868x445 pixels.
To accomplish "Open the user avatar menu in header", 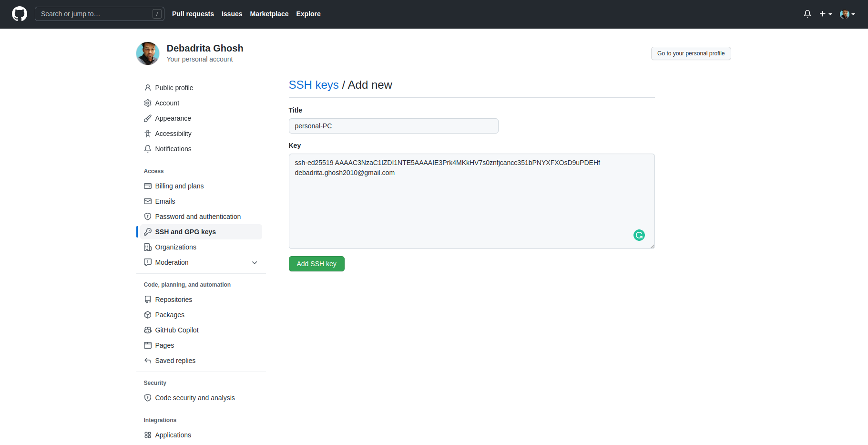I will [x=847, y=14].
